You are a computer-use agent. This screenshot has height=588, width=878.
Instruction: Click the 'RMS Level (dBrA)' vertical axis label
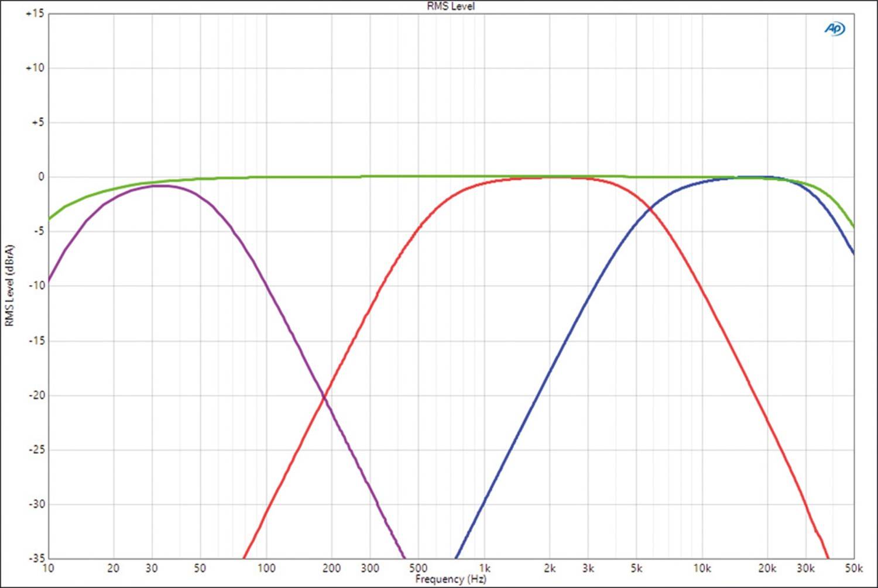click(9, 286)
